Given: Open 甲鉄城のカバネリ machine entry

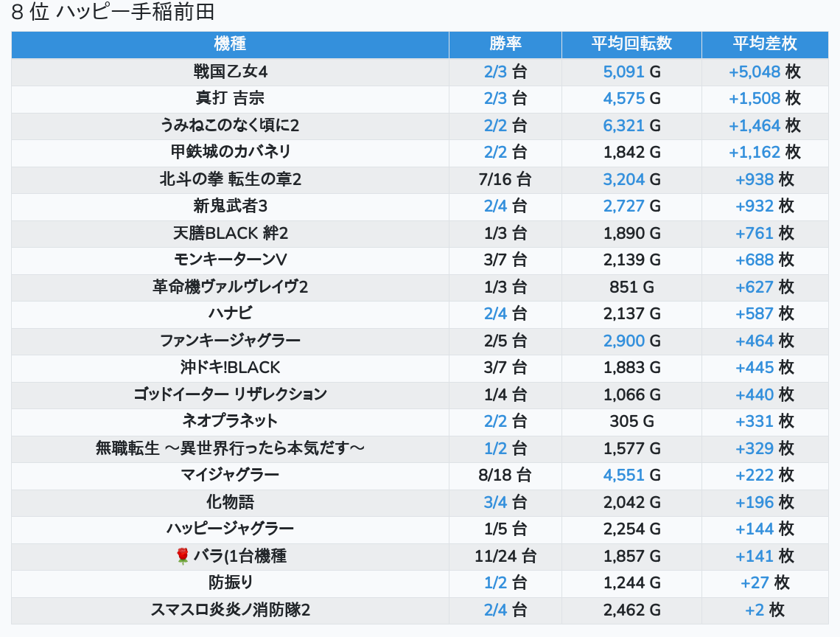Looking at the screenshot, I should pos(230,152).
